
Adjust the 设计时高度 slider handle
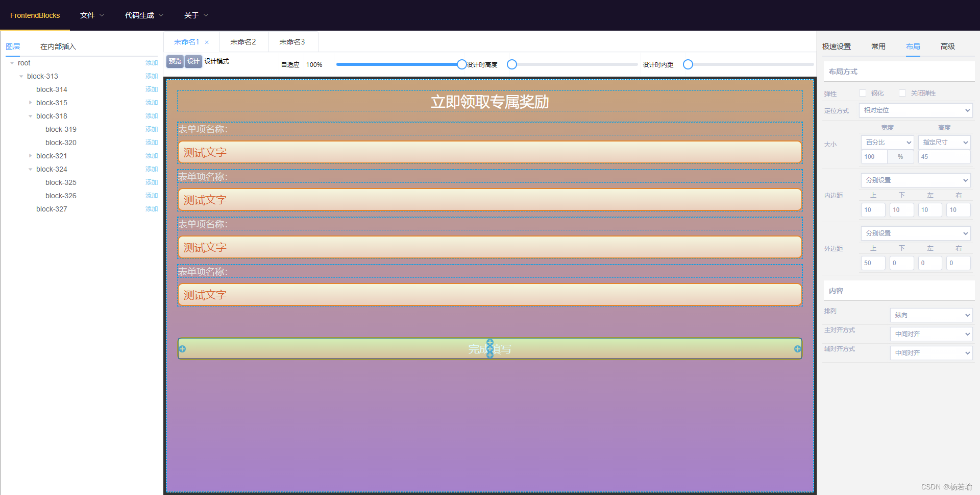512,64
